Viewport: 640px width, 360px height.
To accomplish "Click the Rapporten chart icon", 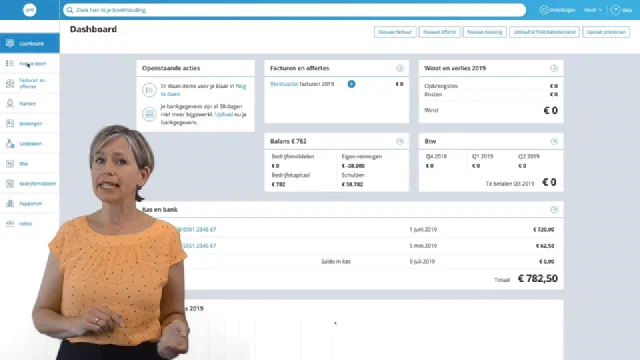I will click(x=10, y=203).
